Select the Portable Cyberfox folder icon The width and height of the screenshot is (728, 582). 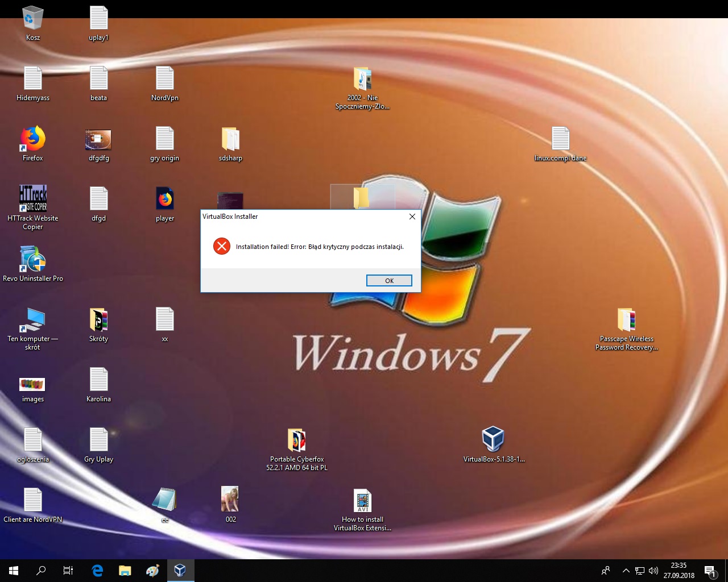[296, 440]
